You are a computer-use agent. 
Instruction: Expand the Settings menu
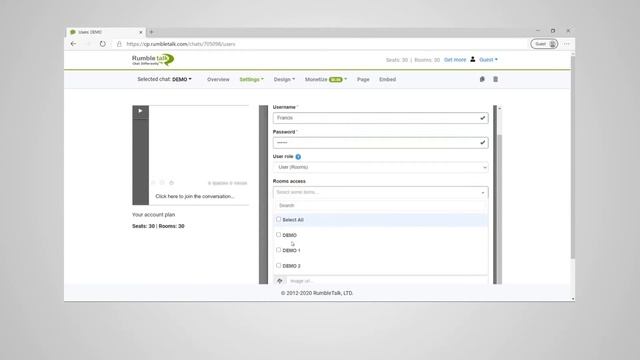click(251, 80)
